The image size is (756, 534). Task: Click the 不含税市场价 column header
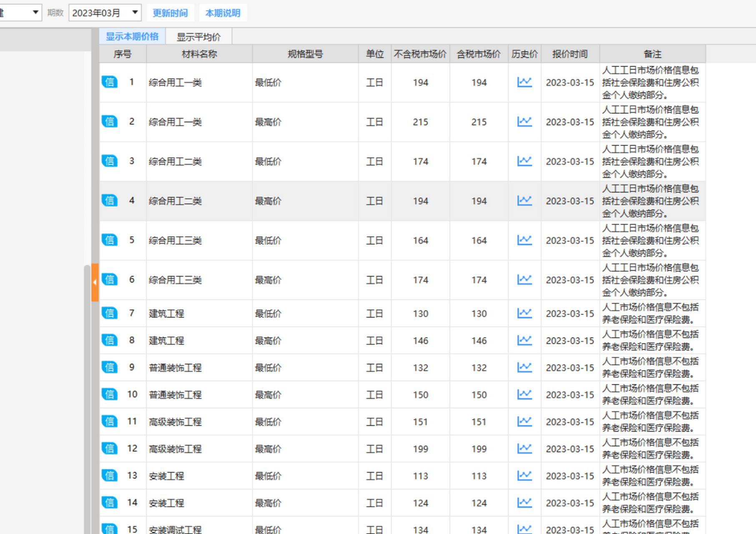420,54
